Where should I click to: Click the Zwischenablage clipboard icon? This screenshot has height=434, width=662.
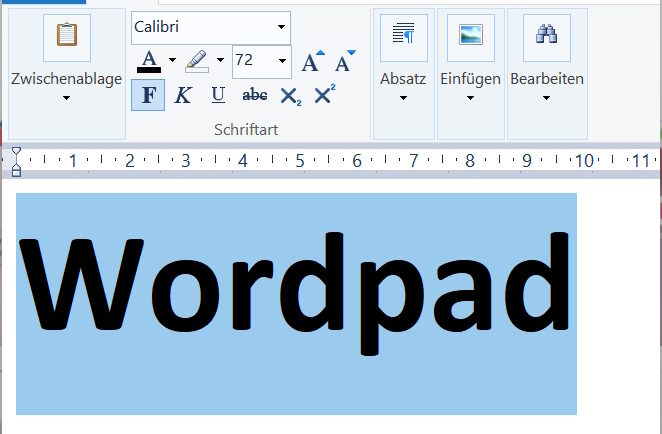66,35
